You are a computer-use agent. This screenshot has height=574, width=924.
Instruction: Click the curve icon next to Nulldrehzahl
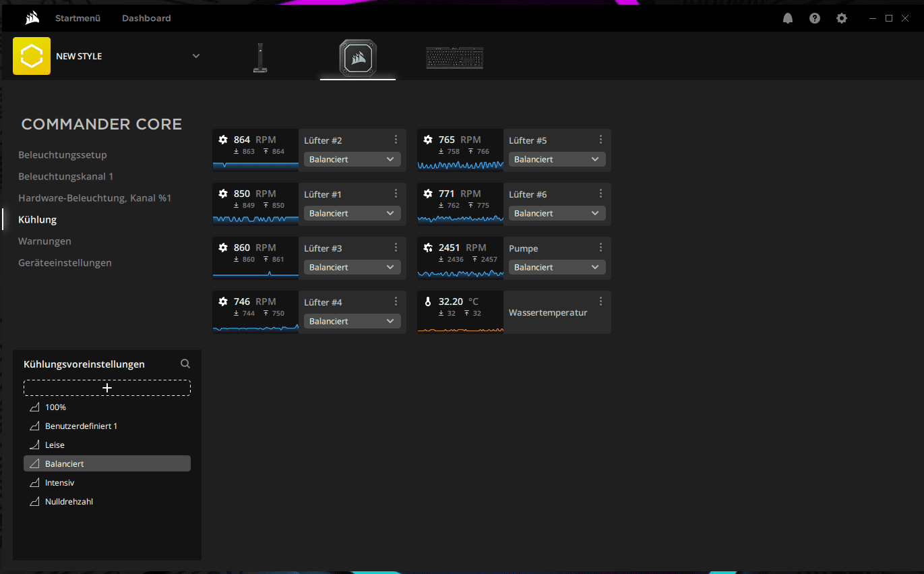[34, 502]
